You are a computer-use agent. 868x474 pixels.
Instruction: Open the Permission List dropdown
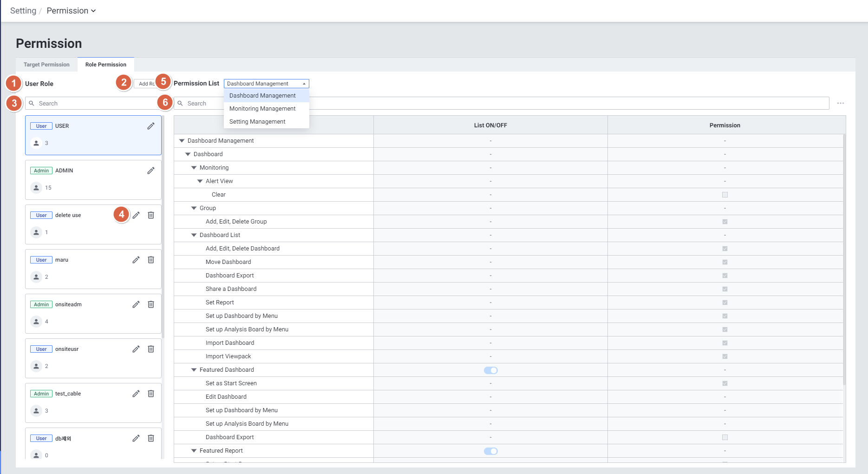click(x=266, y=84)
